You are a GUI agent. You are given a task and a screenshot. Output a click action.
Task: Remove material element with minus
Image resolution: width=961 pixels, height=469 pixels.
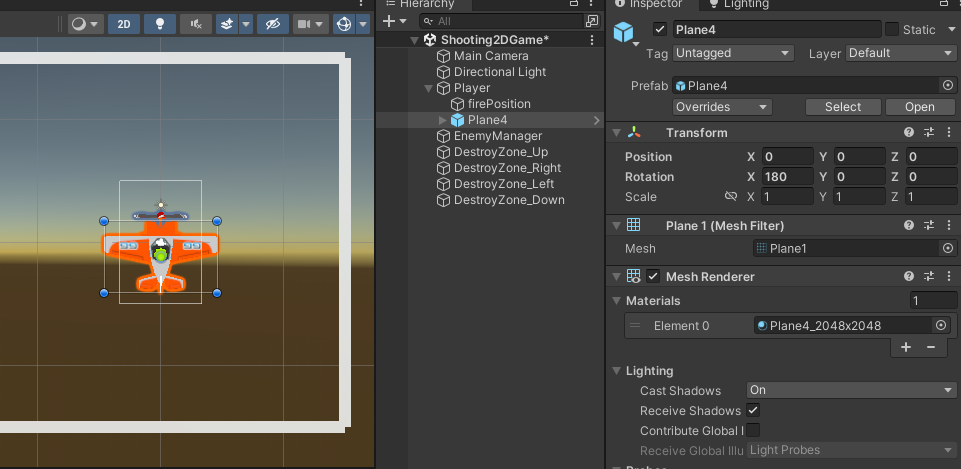tap(931, 347)
